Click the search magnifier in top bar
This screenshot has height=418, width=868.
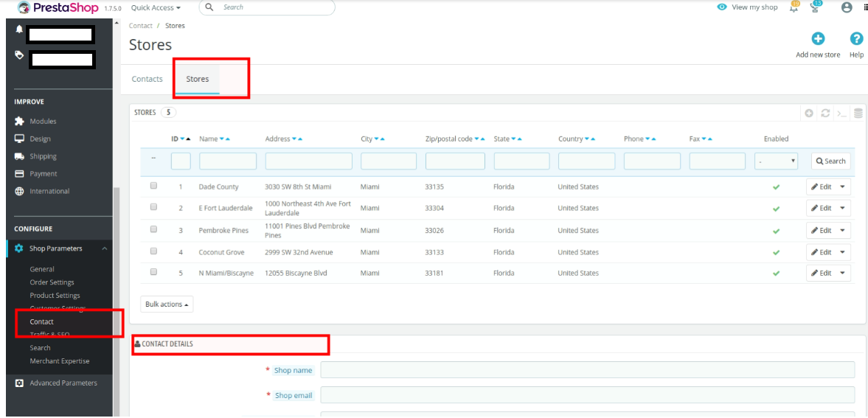tap(209, 7)
